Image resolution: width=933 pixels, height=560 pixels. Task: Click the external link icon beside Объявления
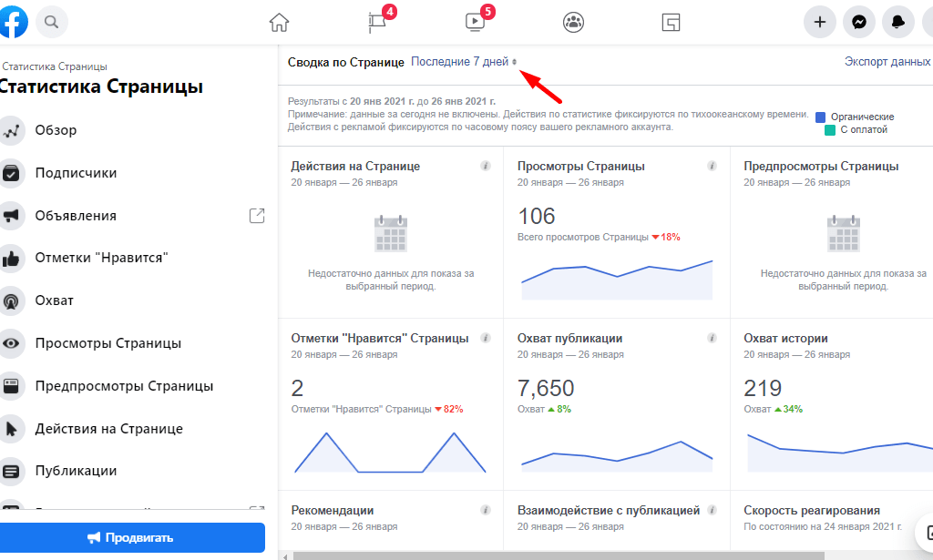click(257, 216)
